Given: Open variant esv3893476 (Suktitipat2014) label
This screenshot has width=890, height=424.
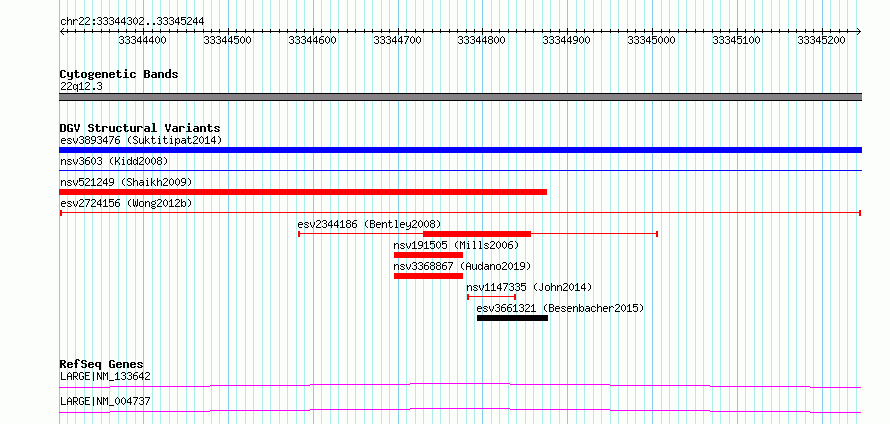Looking at the screenshot, I should (141, 140).
